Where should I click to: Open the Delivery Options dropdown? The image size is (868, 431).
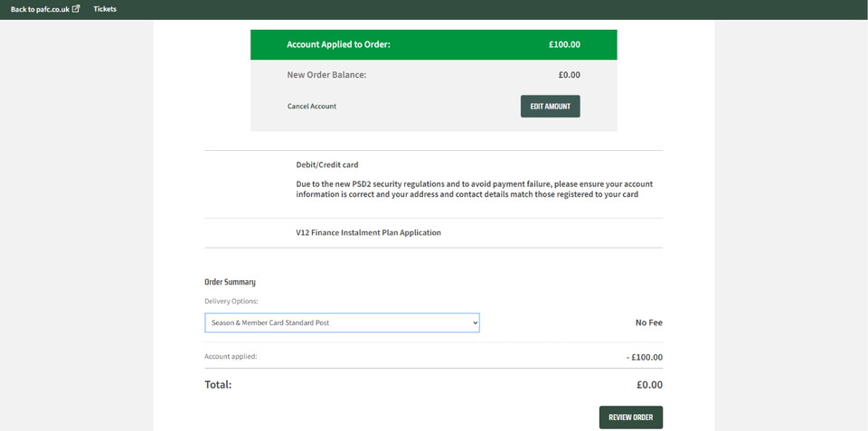click(x=342, y=323)
